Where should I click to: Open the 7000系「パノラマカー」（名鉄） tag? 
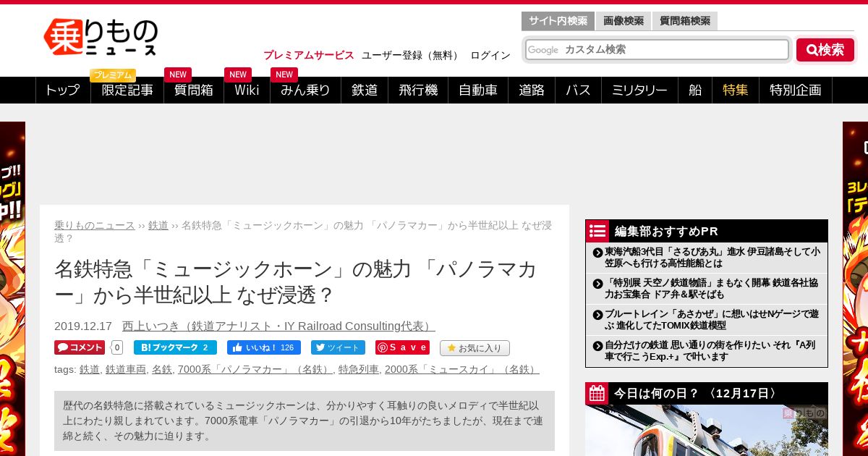[x=255, y=369]
